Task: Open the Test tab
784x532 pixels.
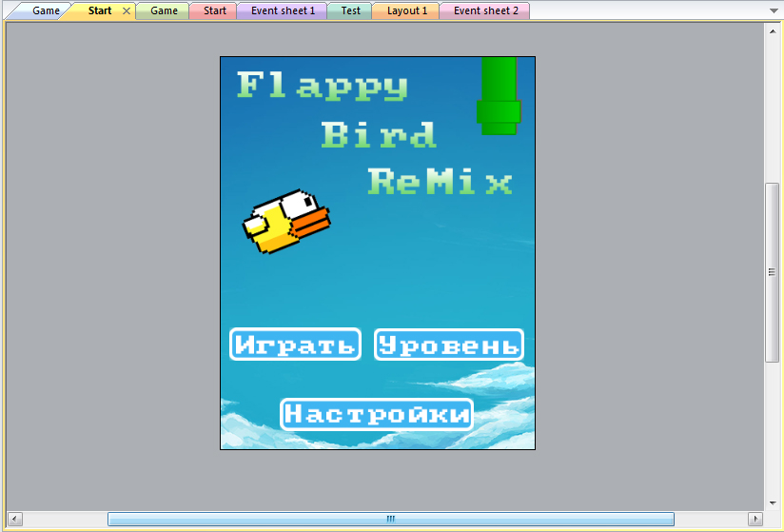Action: [350, 10]
